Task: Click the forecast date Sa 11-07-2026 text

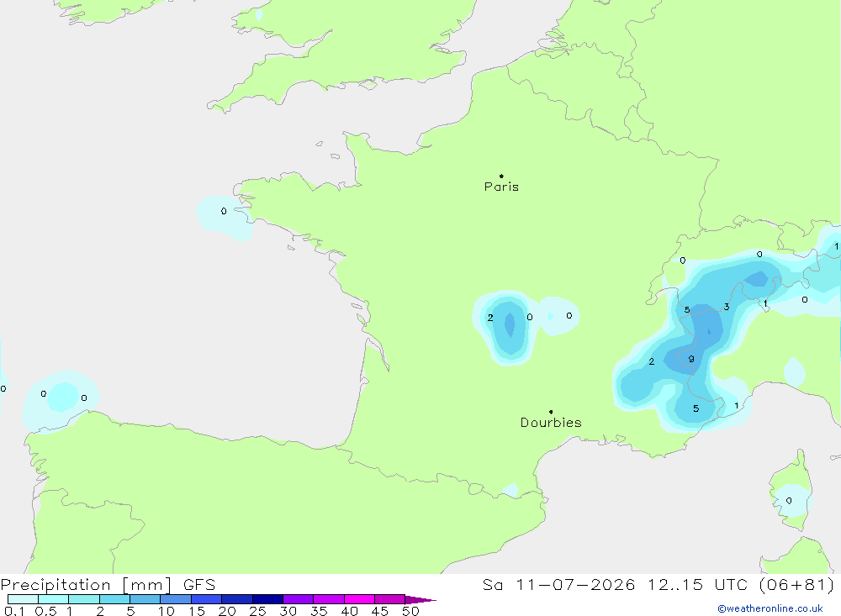Action: [558, 584]
